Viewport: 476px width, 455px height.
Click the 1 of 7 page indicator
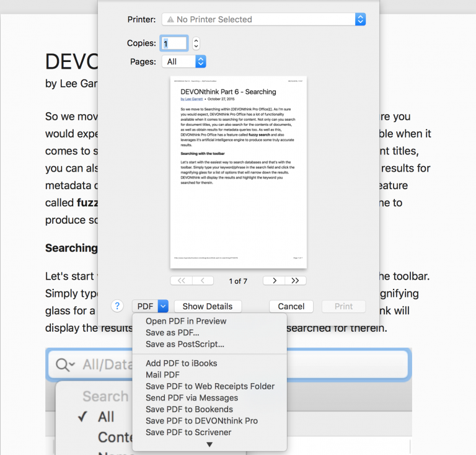coord(238,281)
